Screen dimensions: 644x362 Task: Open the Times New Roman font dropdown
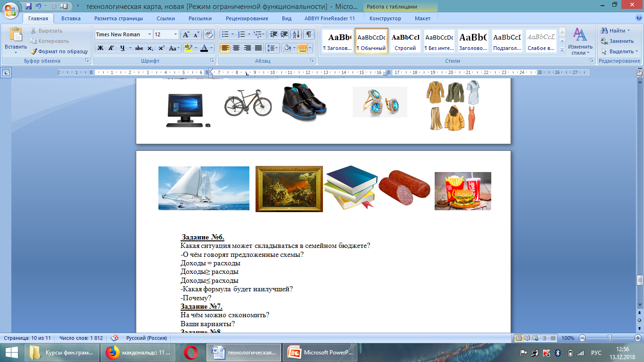coord(149,34)
